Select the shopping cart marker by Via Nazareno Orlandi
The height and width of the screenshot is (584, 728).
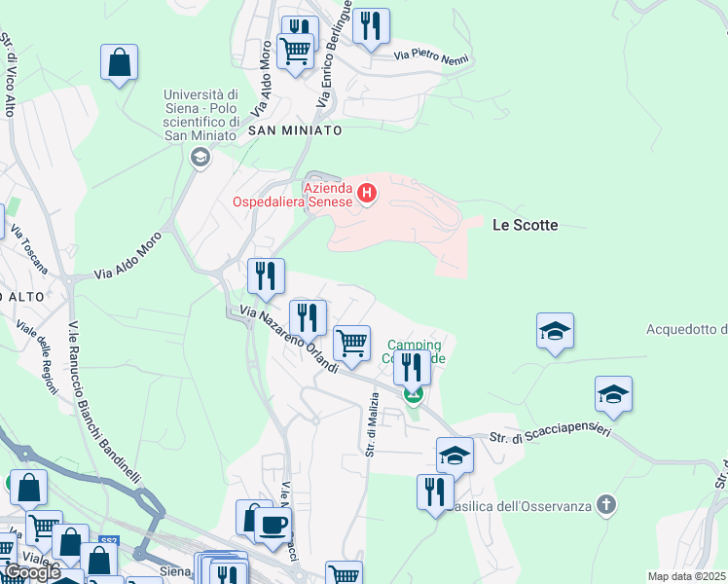click(x=352, y=345)
